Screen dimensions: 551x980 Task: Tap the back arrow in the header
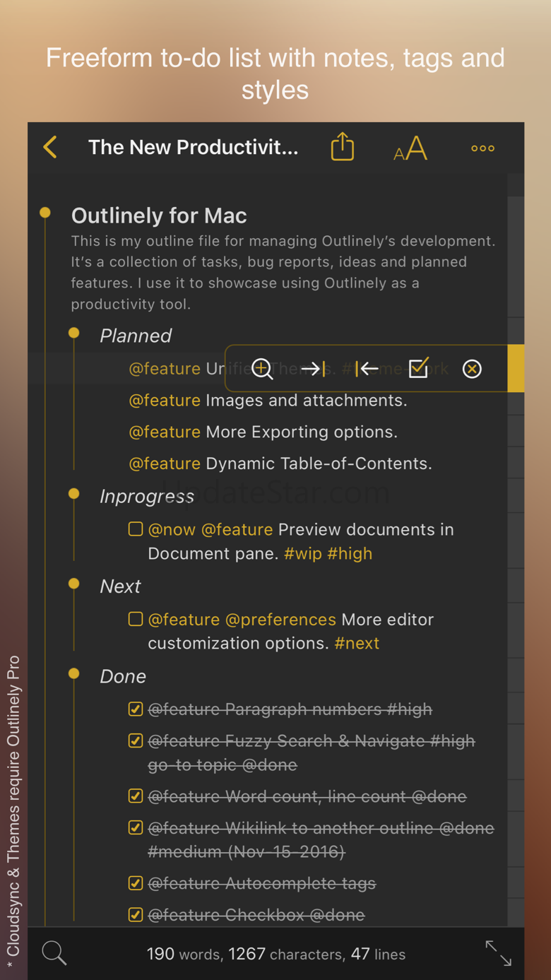coord(50,147)
